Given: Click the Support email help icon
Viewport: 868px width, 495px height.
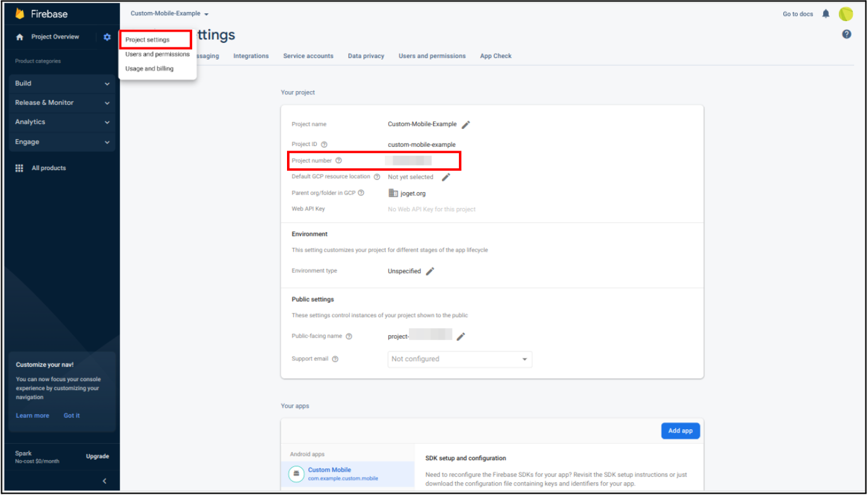Looking at the screenshot, I should 335,359.
